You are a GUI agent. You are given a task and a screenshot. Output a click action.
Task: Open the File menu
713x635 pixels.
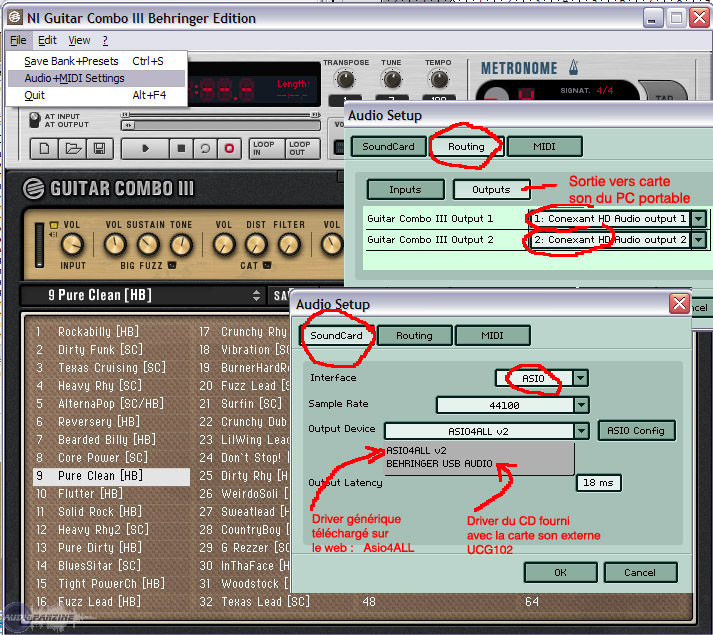pyautogui.click(x=18, y=40)
